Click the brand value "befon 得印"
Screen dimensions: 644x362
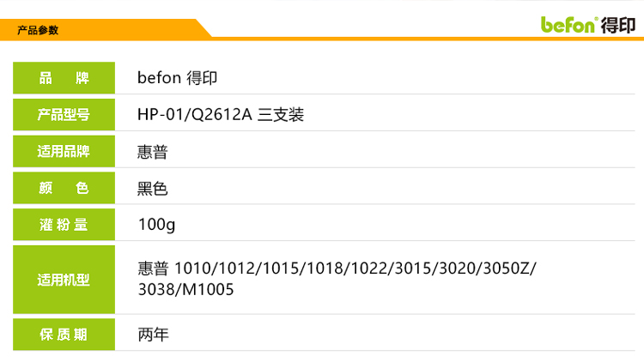(177, 78)
